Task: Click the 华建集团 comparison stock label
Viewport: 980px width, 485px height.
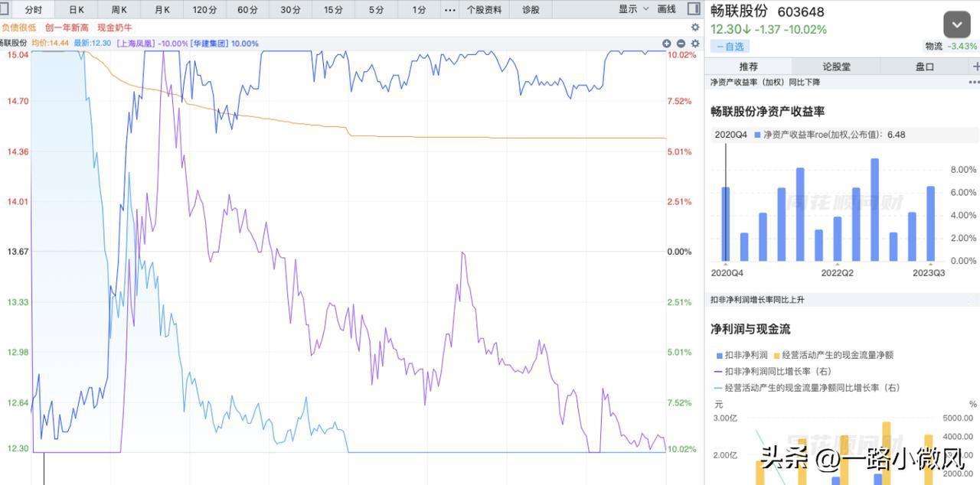Action: (x=210, y=44)
